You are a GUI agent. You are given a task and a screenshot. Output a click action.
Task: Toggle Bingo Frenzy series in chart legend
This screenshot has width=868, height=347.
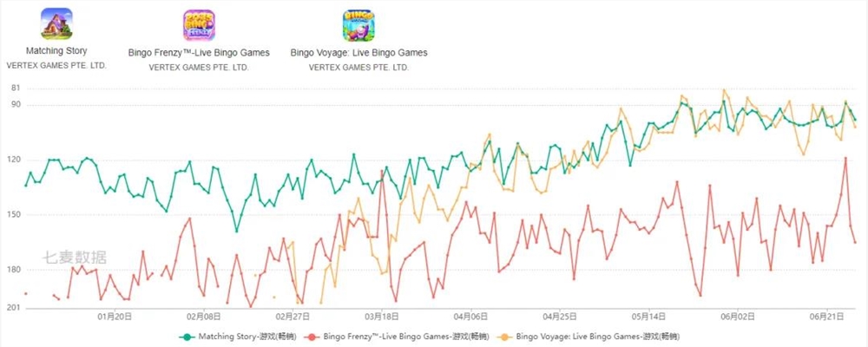[398, 337]
